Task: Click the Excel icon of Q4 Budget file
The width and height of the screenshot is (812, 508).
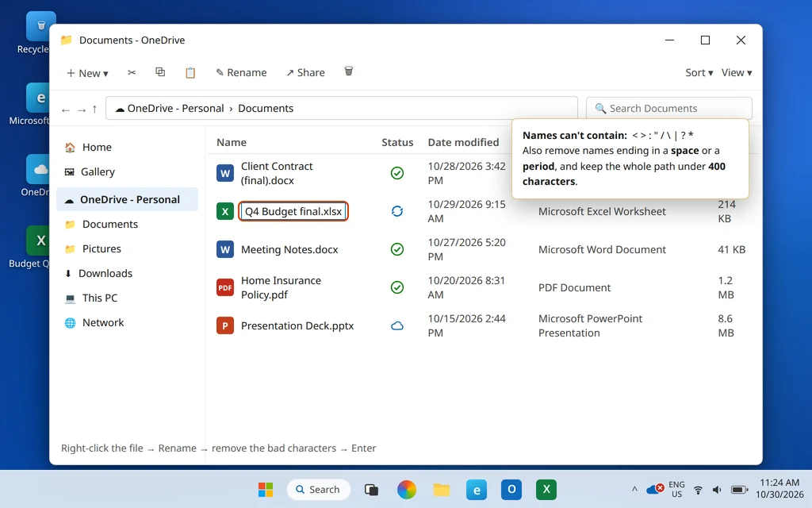Action: click(224, 211)
